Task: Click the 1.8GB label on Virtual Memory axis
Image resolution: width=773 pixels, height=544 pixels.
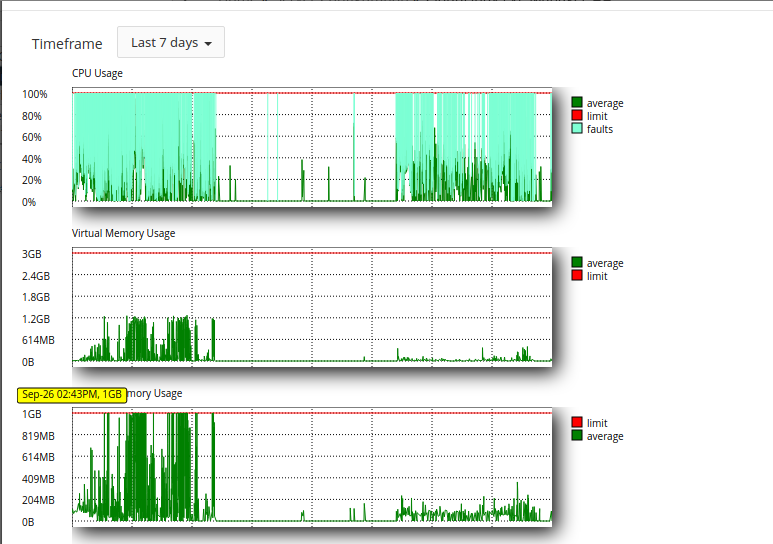Action: point(35,297)
